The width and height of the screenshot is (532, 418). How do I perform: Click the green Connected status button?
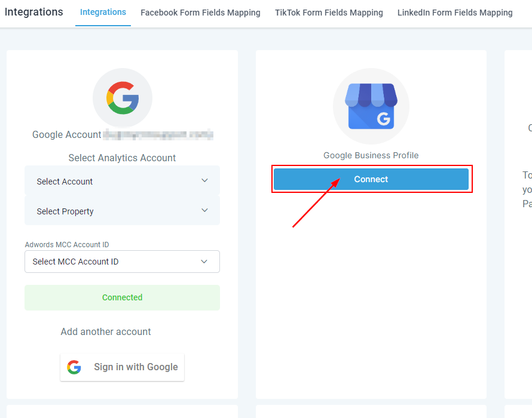tap(122, 297)
